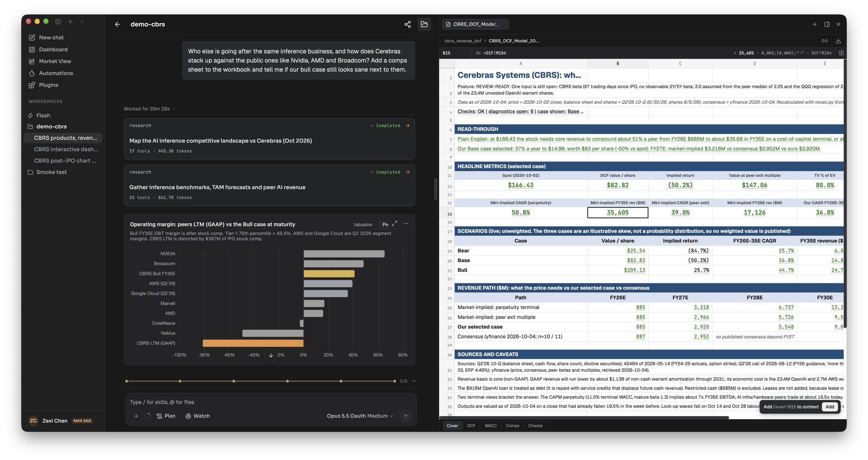The height and width of the screenshot is (460, 868).
Task: Expand the 6/6 steps chevron
Action: pyautogui.click(x=414, y=381)
